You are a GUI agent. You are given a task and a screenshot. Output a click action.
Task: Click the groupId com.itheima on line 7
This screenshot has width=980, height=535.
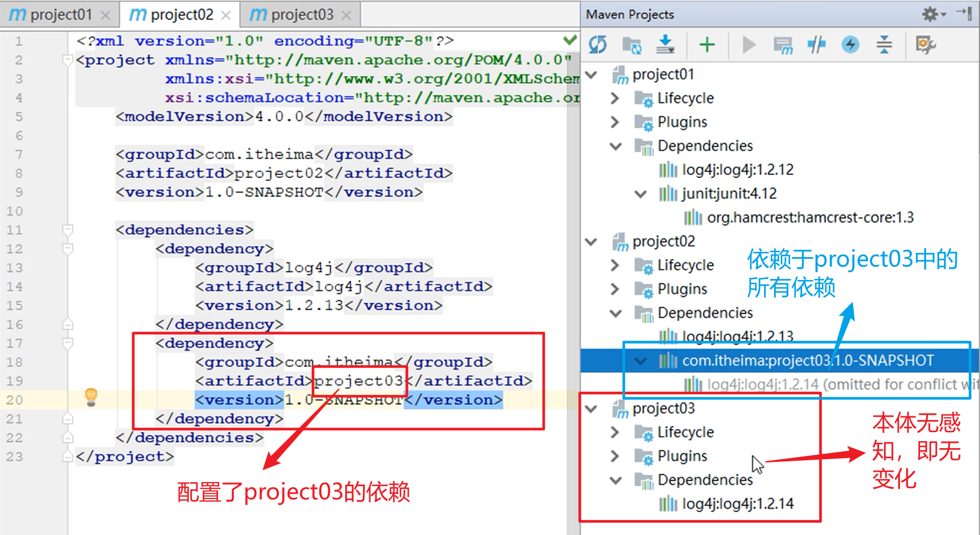point(259,154)
